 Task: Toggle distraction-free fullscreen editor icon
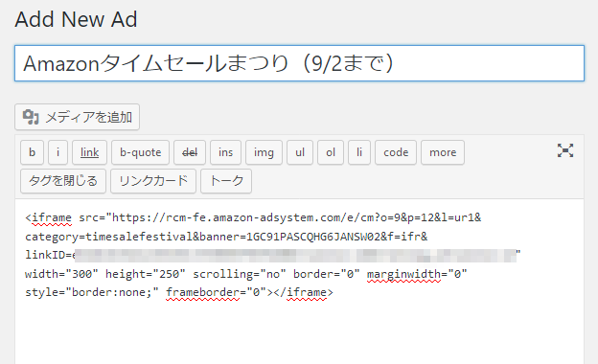point(565,150)
